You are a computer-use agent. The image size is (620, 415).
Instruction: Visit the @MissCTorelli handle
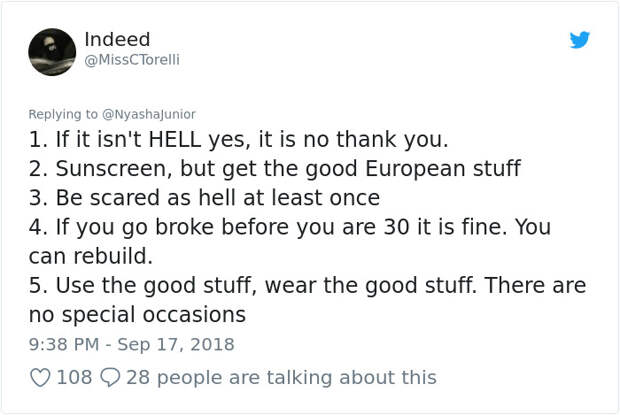pos(132,60)
